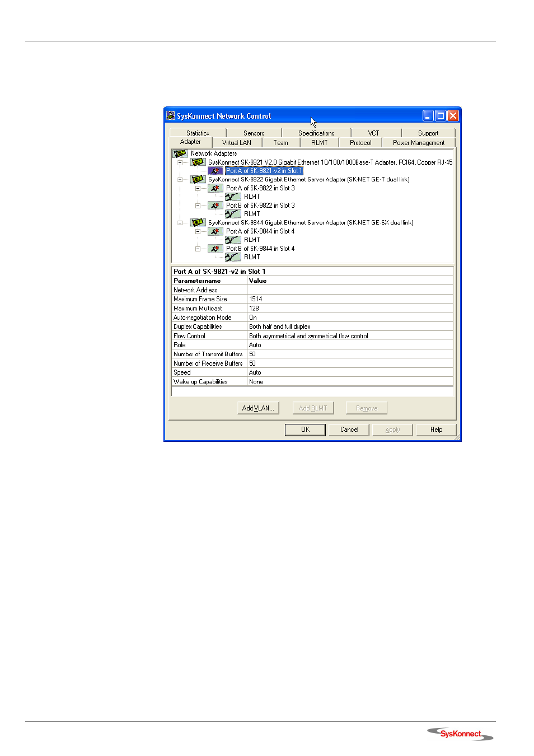Click the Apply button
The width and height of the screenshot is (534, 756).
click(x=392, y=430)
